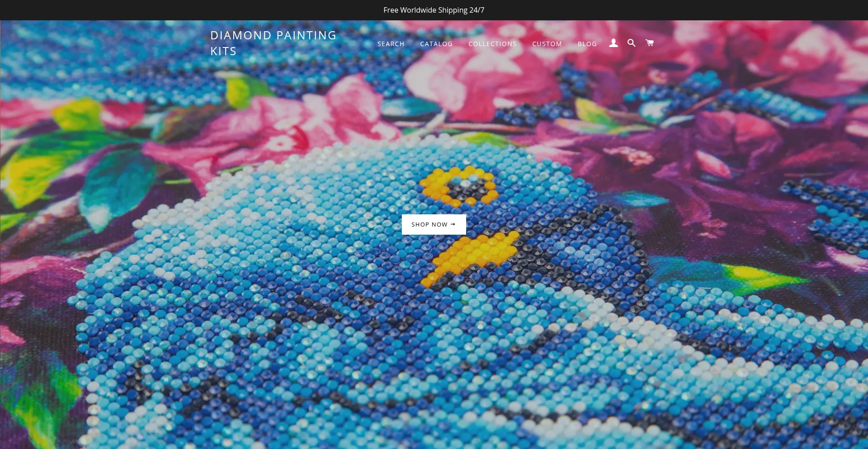868x449 pixels.
Task: Click the Shop Now button
Action: [434, 224]
